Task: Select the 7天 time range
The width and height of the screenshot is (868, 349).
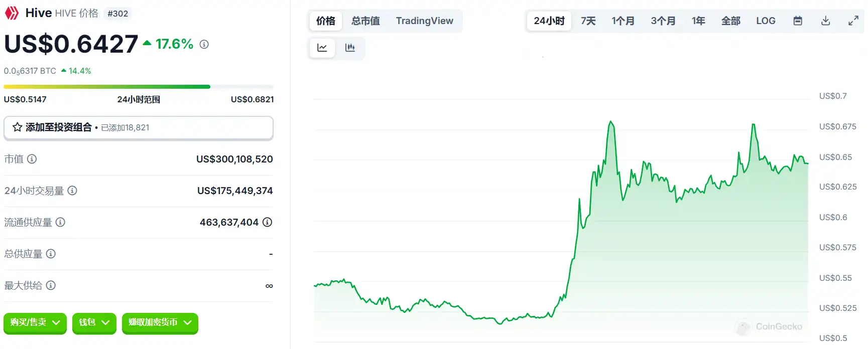Action: pos(588,21)
